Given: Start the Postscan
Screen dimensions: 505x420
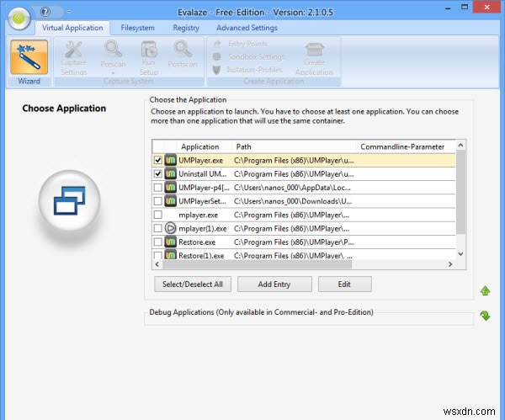Looking at the screenshot, I should pos(183,55).
